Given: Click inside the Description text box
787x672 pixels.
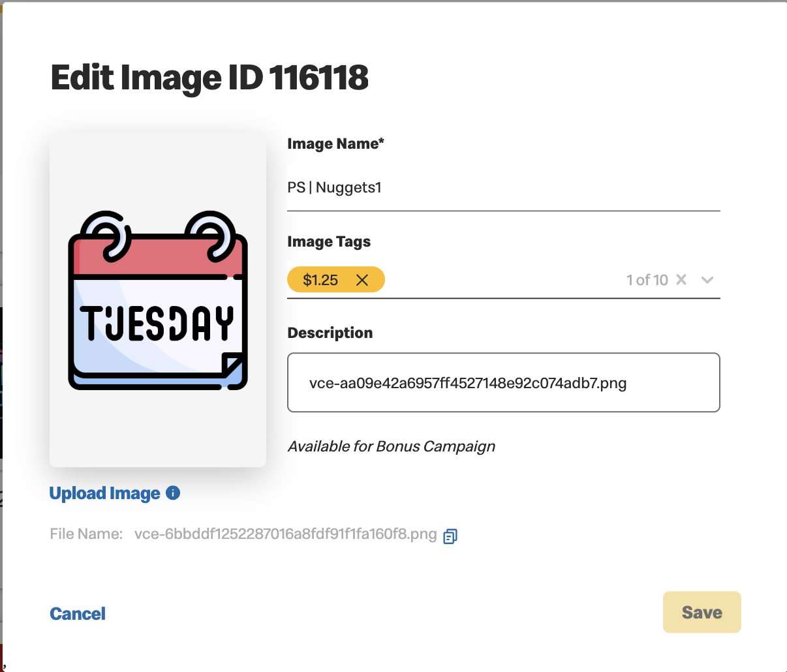Looking at the screenshot, I should (x=504, y=383).
